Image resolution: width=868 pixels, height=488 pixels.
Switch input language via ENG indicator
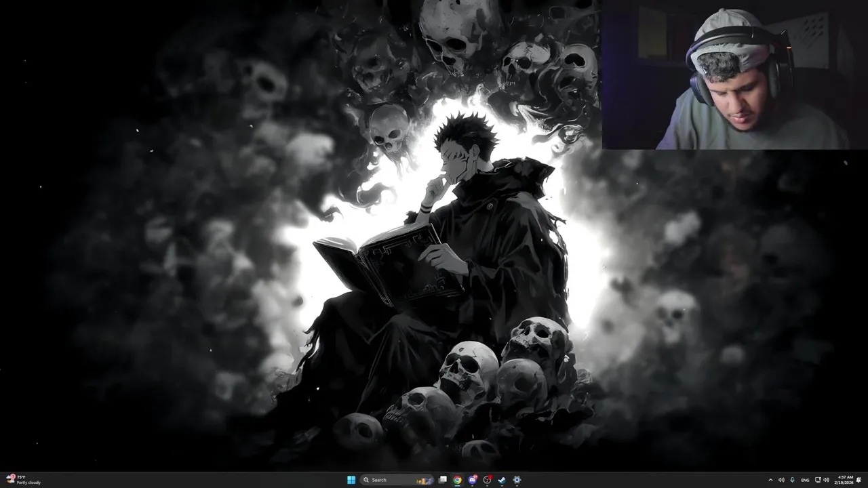coord(805,480)
